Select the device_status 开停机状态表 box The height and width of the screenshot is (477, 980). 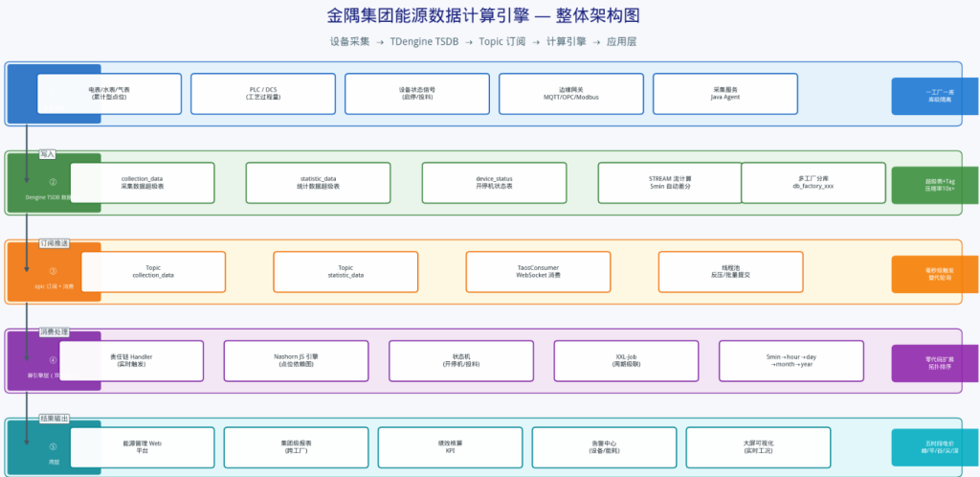[x=495, y=183]
